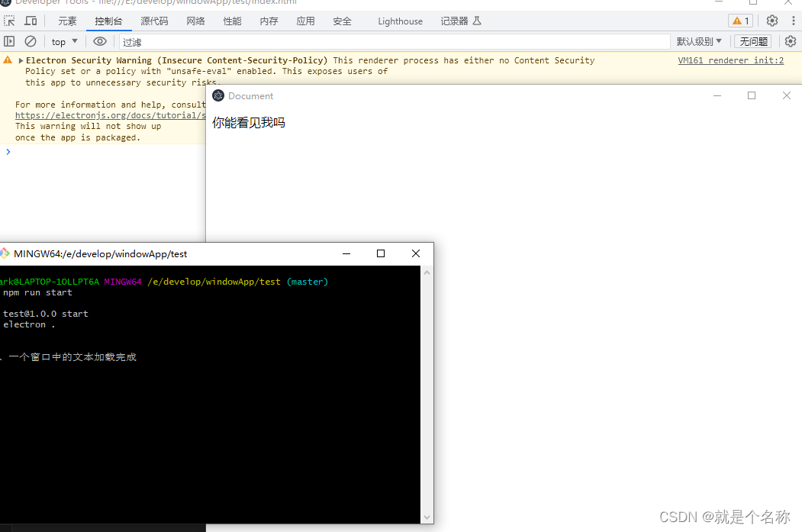The width and height of the screenshot is (802, 532).
Task: Open DevTools settings gear in the tab bar
Action: tap(771, 21)
